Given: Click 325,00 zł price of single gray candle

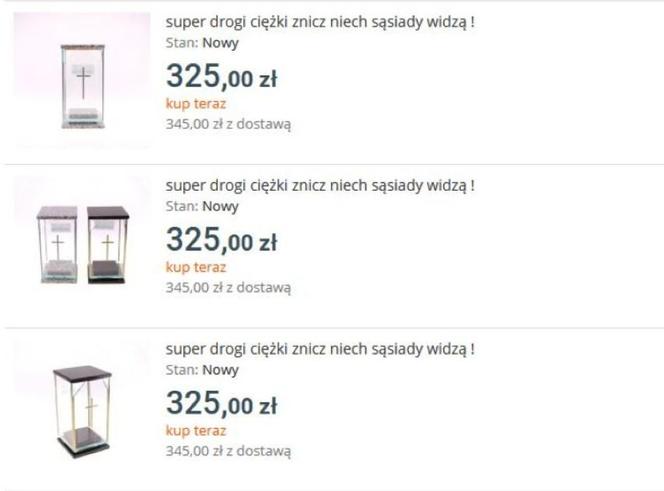Looking at the screenshot, I should [221, 76].
